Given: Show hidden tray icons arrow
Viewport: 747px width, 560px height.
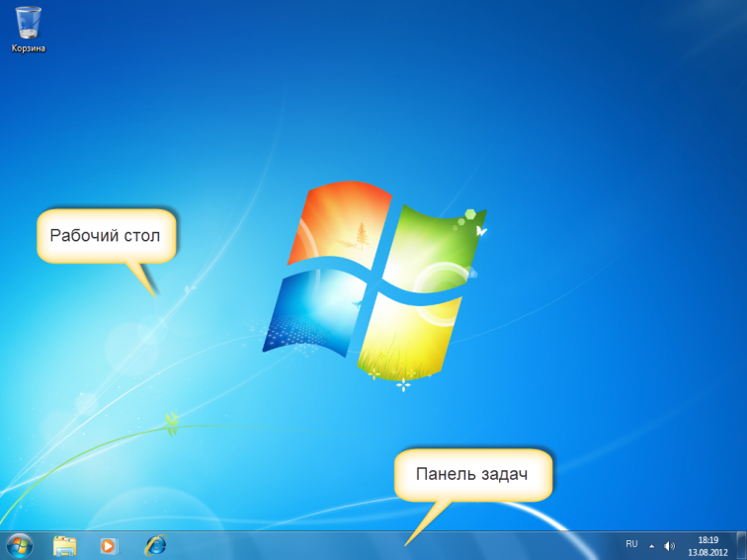Looking at the screenshot, I should click(652, 546).
